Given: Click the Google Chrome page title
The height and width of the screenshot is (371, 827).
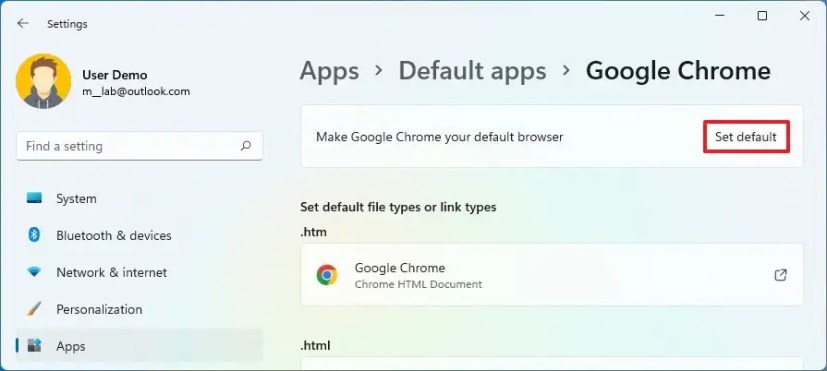Looking at the screenshot, I should point(678,71).
